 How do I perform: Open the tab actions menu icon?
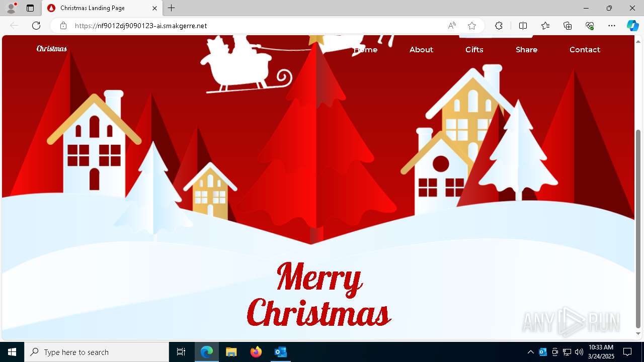(x=30, y=8)
